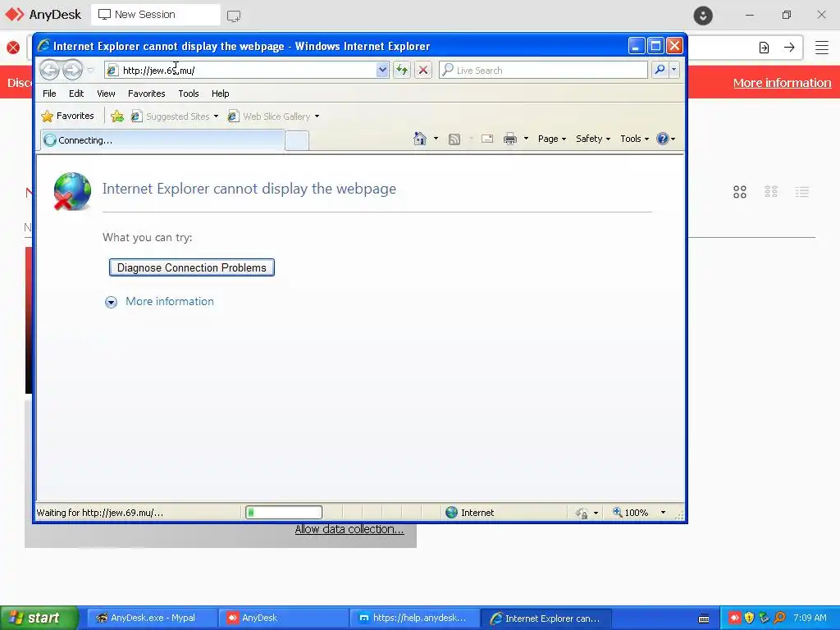The image size is (840, 630).
Task: Refresh the page in Internet Explorer
Action: [402, 70]
